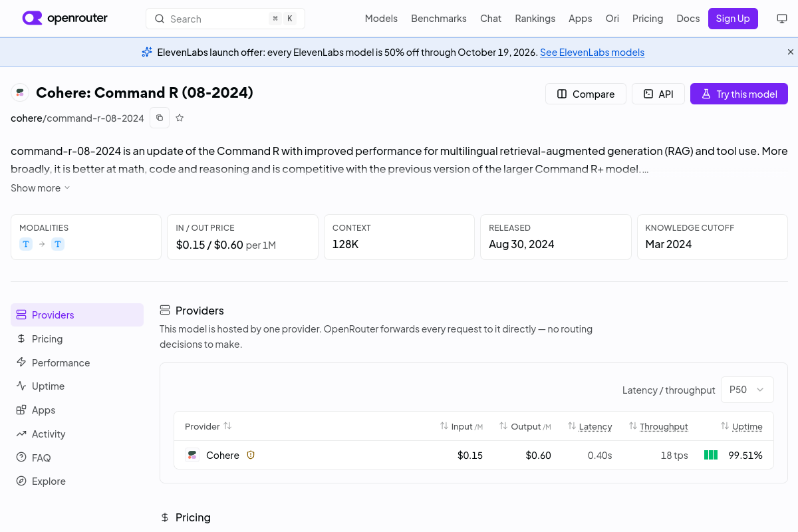Toggle the display theme monitor icon
Viewport: 798px width, 532px height.
pos(782,19)
